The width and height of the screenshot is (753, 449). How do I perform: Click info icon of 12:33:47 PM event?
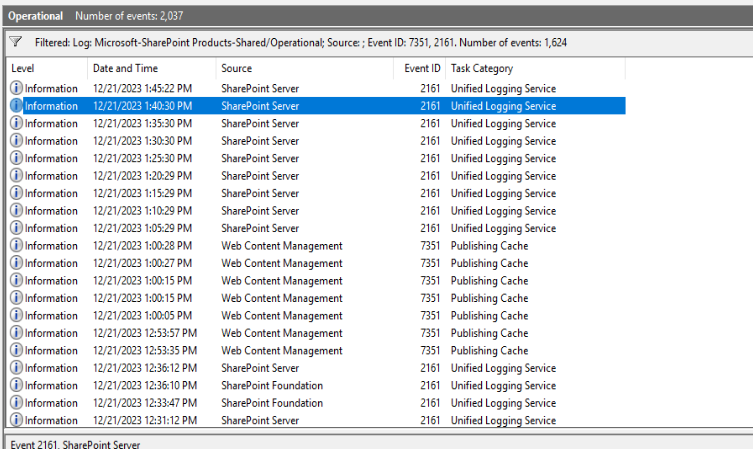tap(16, 402)
